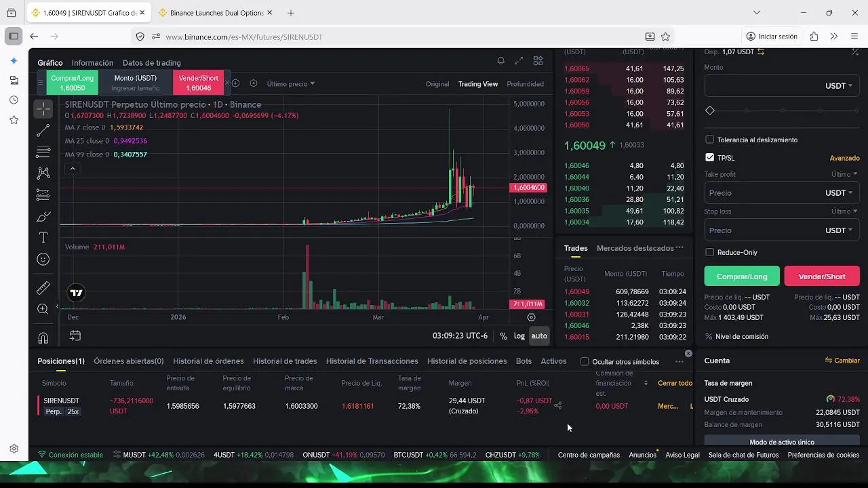Click the TradingView logo on chart
Screen dimensions: 868x488
77,293
